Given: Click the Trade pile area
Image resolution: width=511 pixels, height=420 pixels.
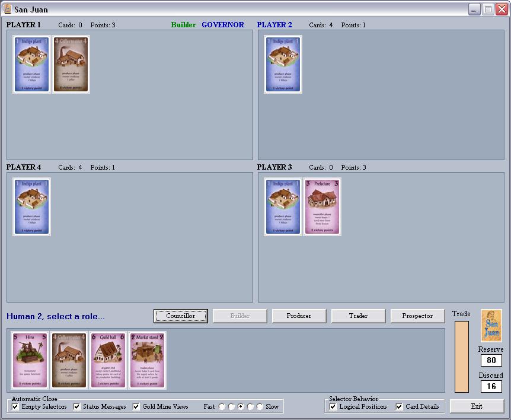Looking at the screenshot, I should click(461, 357).
